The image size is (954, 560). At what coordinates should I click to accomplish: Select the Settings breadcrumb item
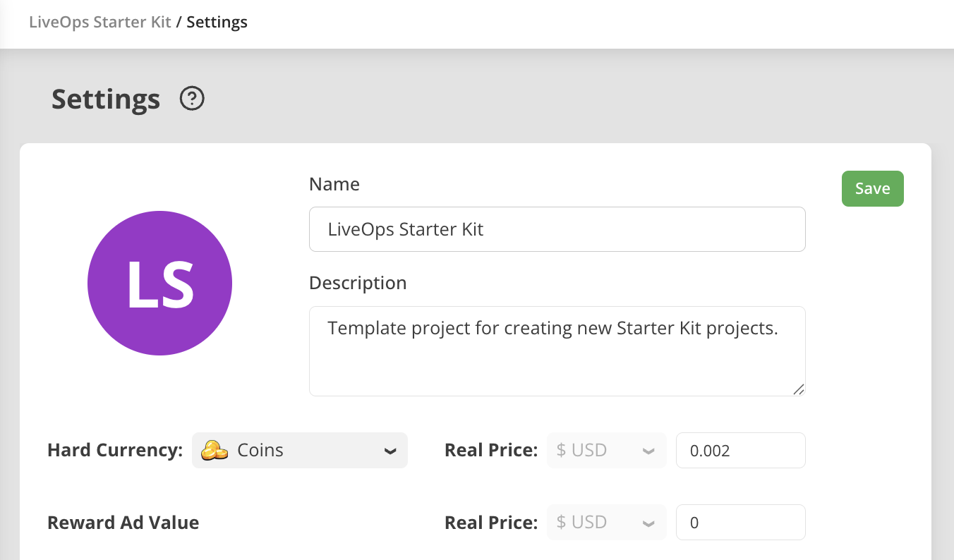217,22
